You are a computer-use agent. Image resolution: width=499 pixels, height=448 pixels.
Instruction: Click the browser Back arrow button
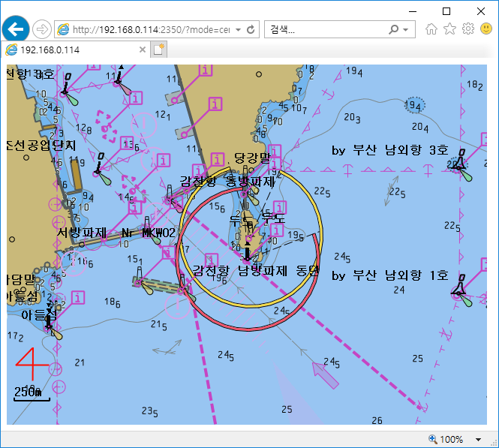(x=15, y=29)
